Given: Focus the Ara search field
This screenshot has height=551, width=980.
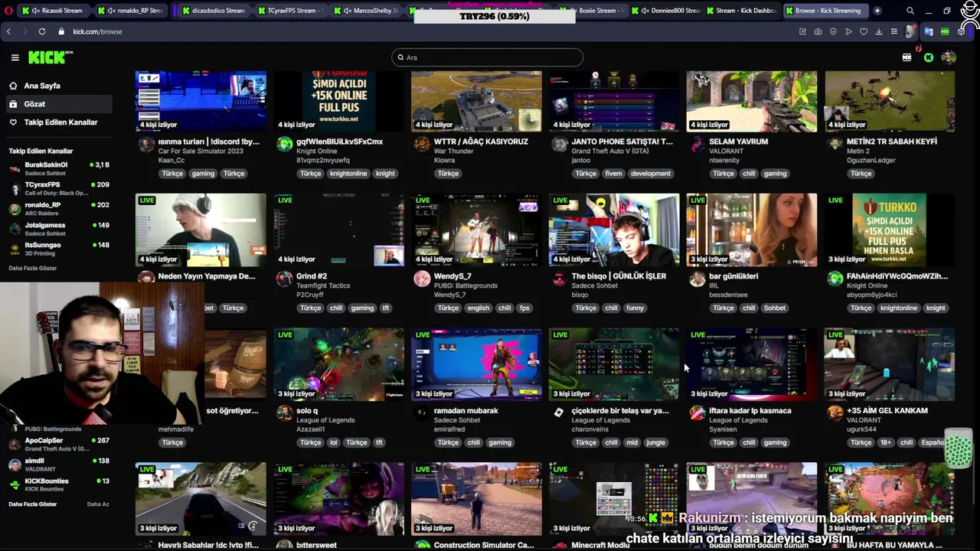Looking at the screenshot, I should 487,57.
